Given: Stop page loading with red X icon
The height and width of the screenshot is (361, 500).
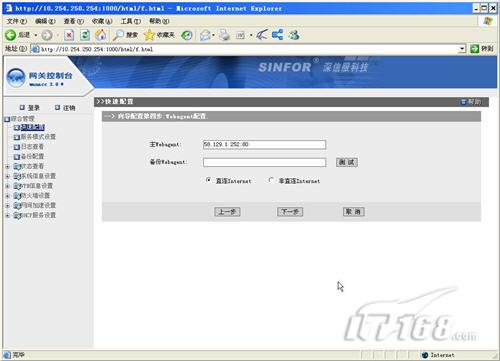Looking at the screenshot, I should point(69,35).
